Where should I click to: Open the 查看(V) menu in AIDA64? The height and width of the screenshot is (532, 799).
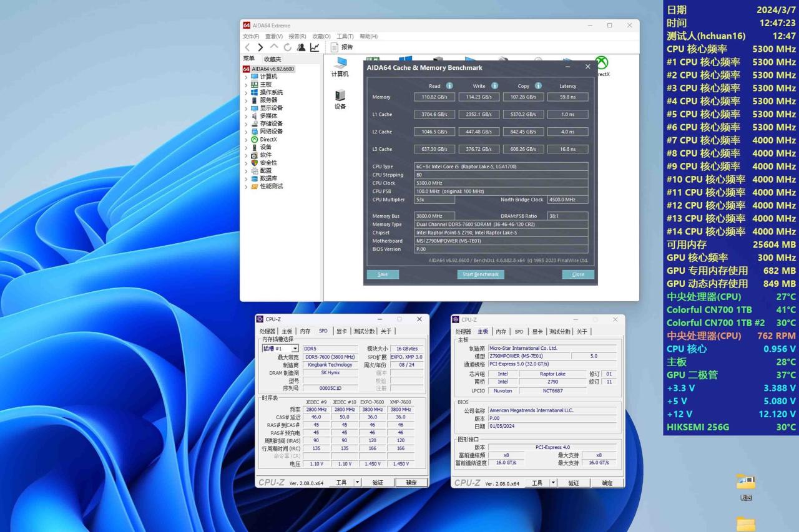[274, 36]
